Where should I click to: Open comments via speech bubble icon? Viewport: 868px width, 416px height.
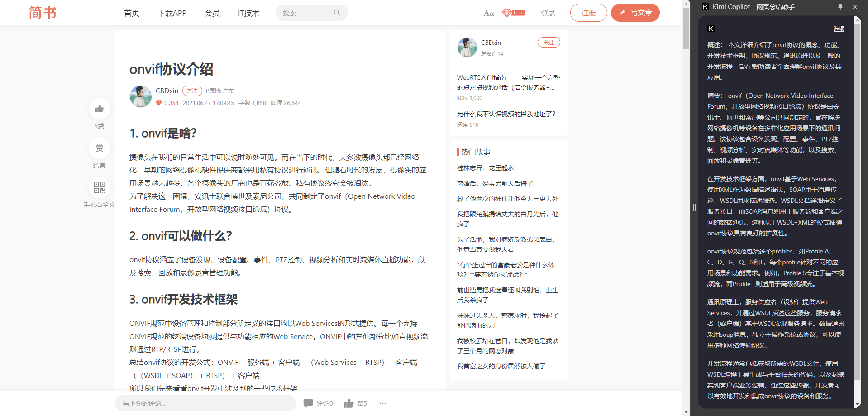309,403
